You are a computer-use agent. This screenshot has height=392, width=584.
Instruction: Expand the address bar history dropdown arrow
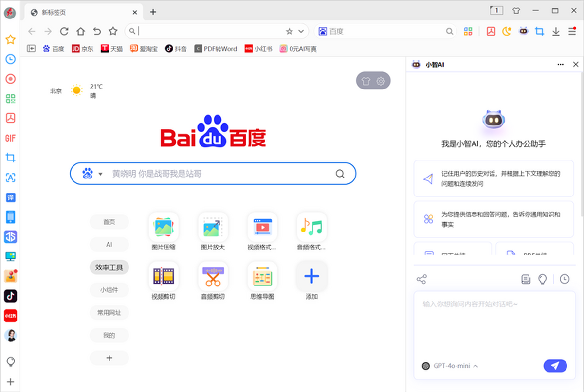click(x=301, y=31)
